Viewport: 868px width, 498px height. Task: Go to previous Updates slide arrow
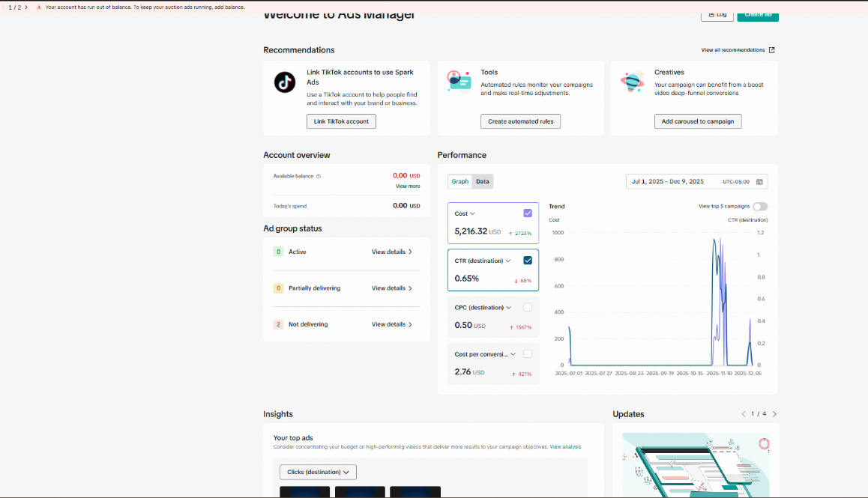point(744,414)
